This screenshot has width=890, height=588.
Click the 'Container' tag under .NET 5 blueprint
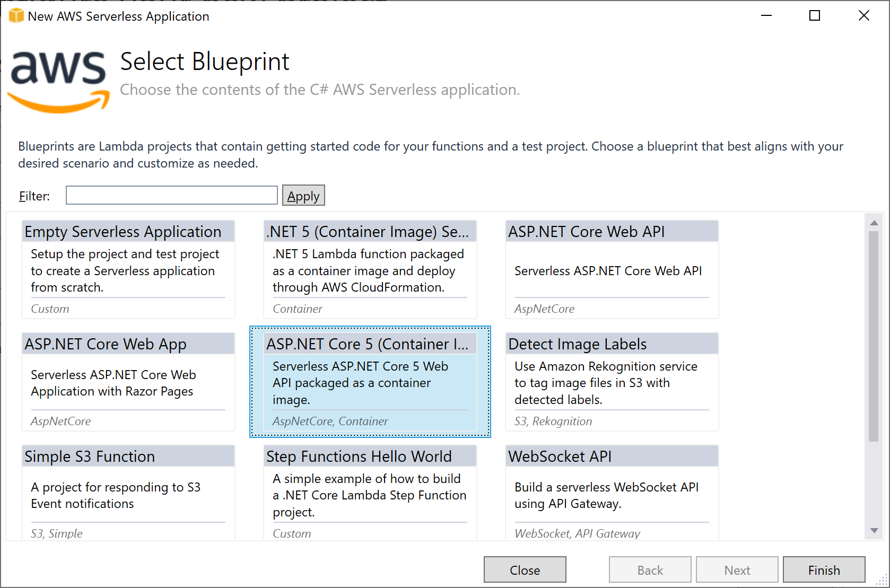click(298, 309)
